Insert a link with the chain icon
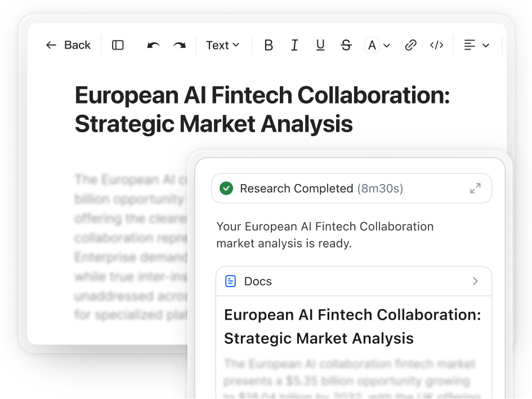532x399 pixels. point(411,45)
